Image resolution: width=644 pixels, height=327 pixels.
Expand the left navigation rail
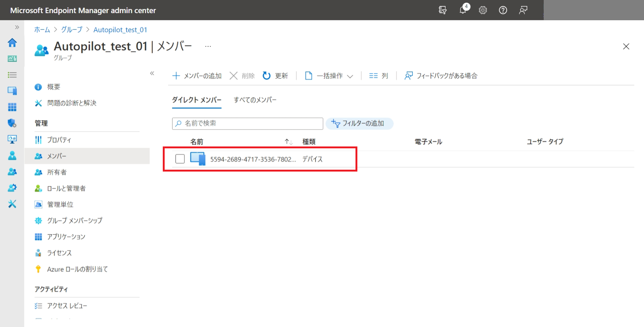coord(17,27)
